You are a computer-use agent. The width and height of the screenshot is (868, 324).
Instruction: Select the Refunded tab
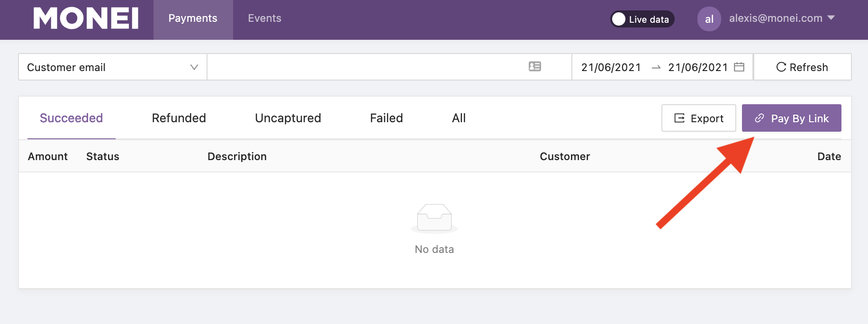(x=179, y=118)
